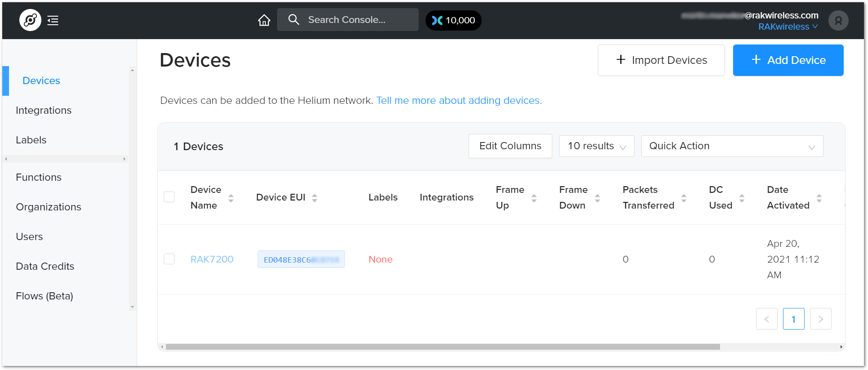Image resolution: width=868 pixels, height=370 pixels.
Task: Click the Data Credits balance badge
Action: [453, 20]
